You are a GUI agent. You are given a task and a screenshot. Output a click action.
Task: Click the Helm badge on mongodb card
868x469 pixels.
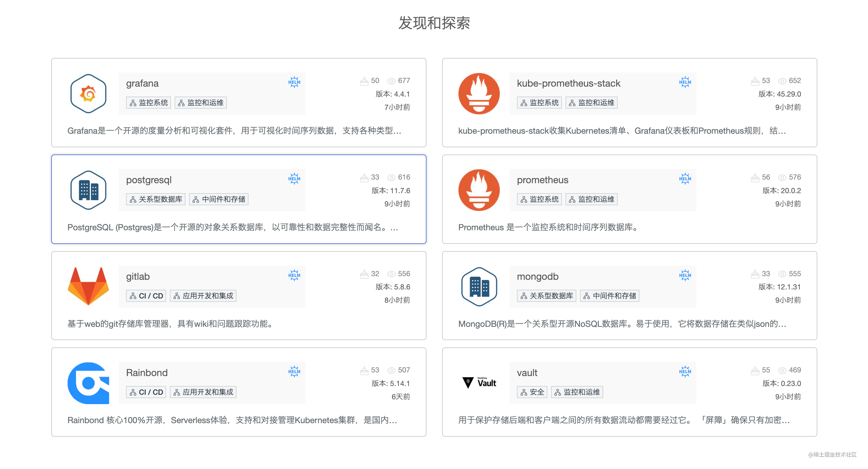[x=685, y=275]
